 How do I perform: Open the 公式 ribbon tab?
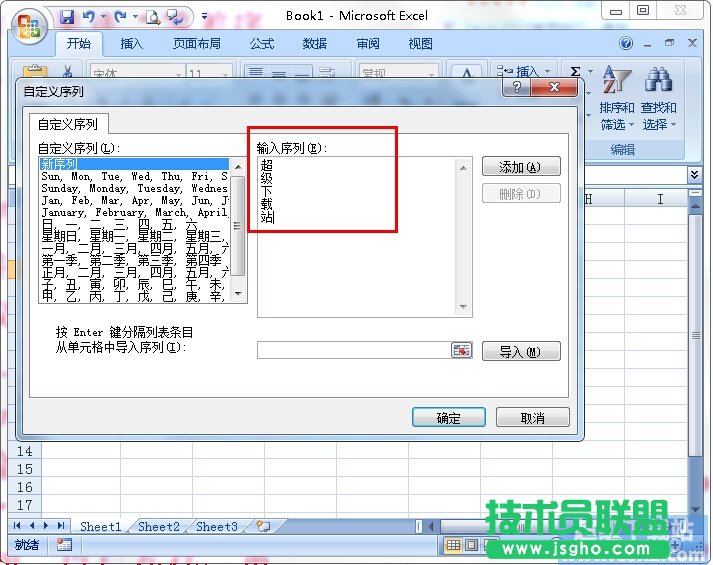point(262,44)
